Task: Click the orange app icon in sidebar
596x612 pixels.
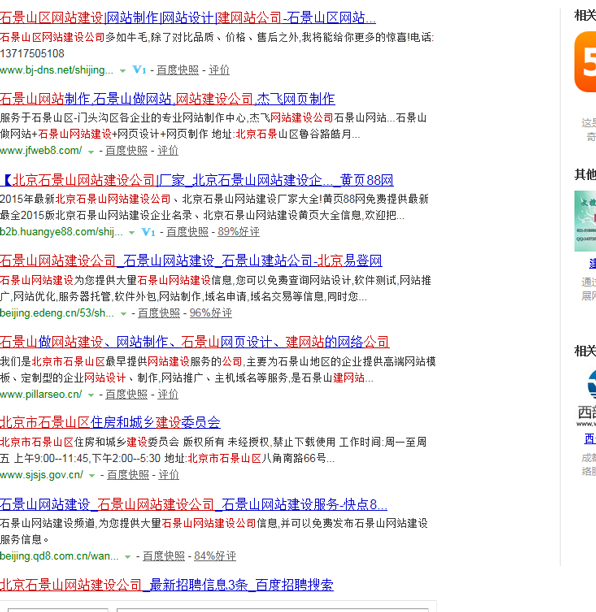Action: point(585,62)
